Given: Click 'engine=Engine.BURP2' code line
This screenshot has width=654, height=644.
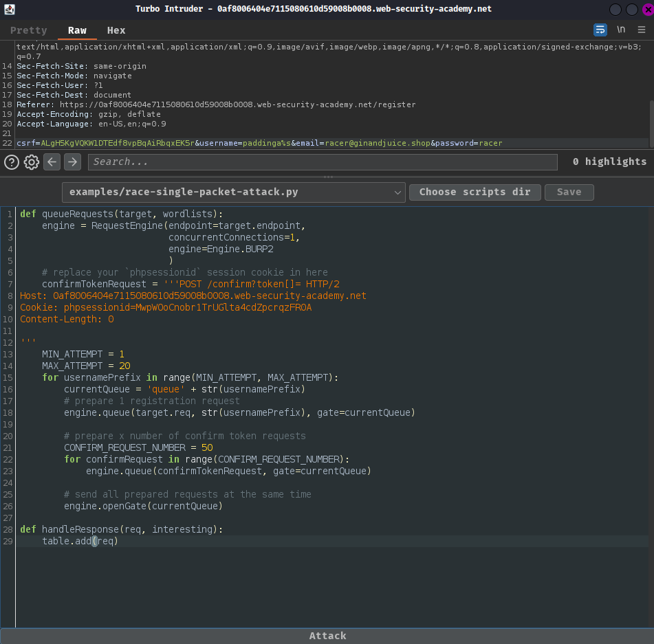Looking at the screenshot, I should pos(221,249).
